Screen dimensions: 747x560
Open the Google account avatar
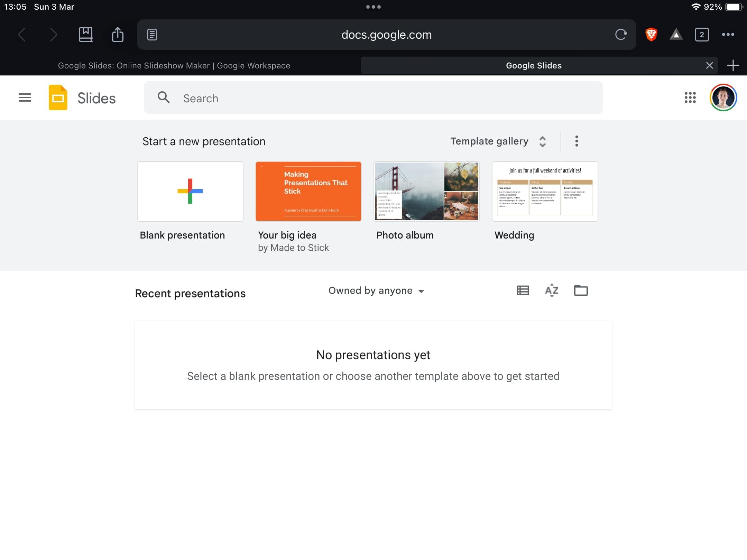(x=723, y=98)
